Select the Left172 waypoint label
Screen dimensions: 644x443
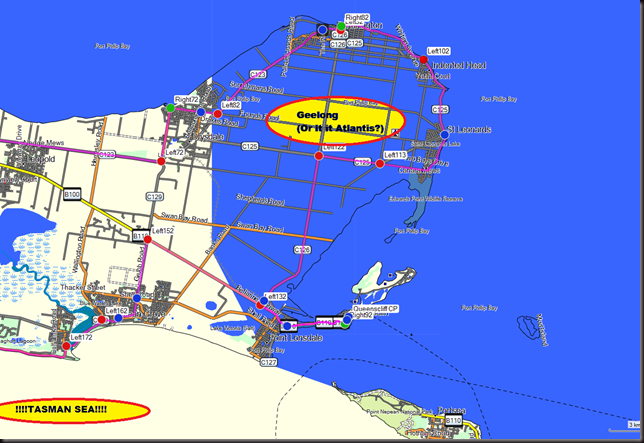[81, 337]
